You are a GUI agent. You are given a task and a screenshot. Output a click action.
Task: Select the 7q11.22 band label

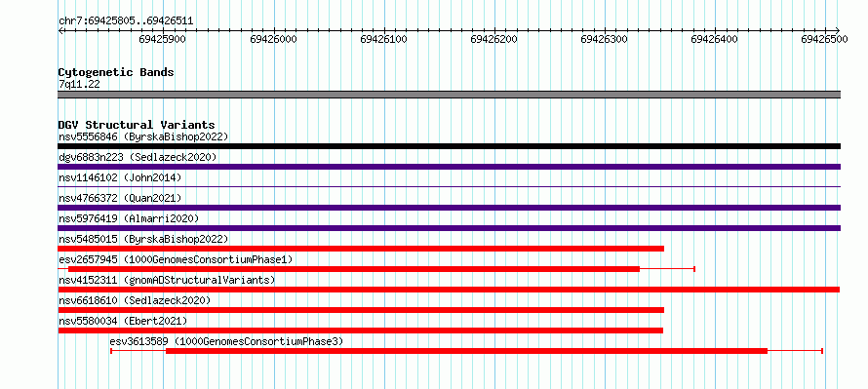tap(79, 85)
